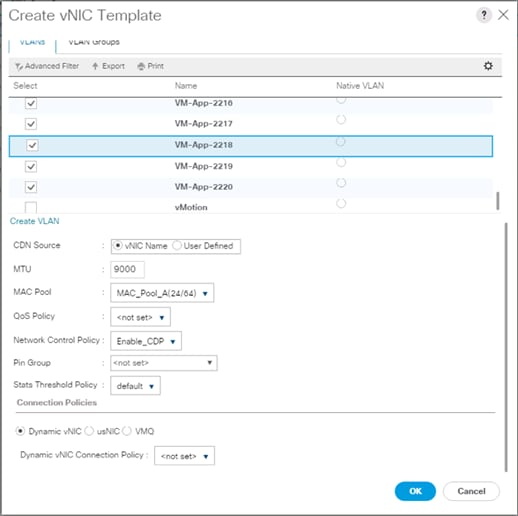This screenshot has width=518, height=516.
Task: Click the Export arrow icon
Action: (95, 66)
